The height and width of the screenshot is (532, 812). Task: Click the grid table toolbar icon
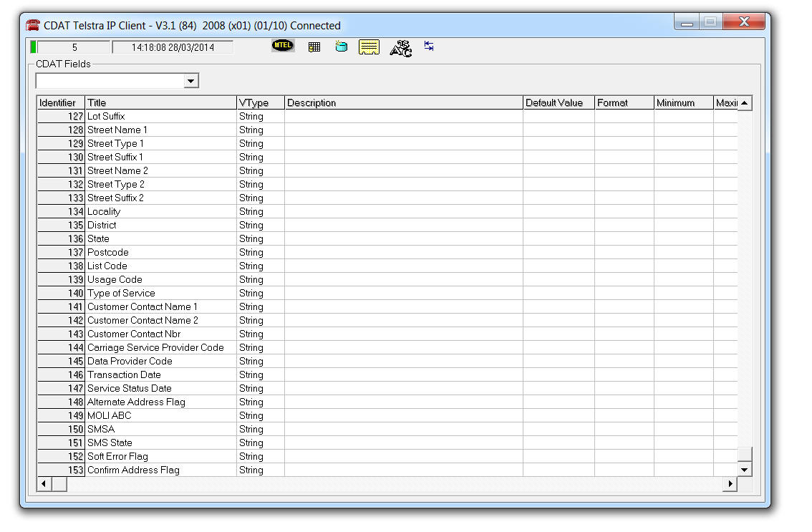314,47
